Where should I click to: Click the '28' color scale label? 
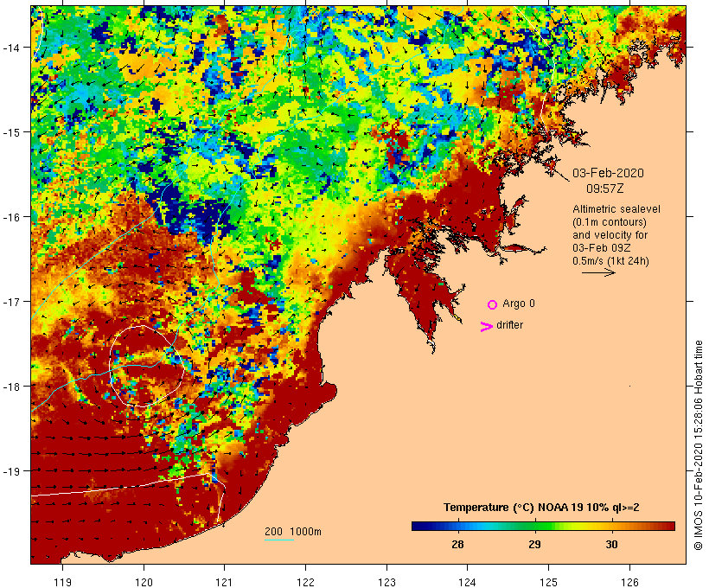point(457,544)
